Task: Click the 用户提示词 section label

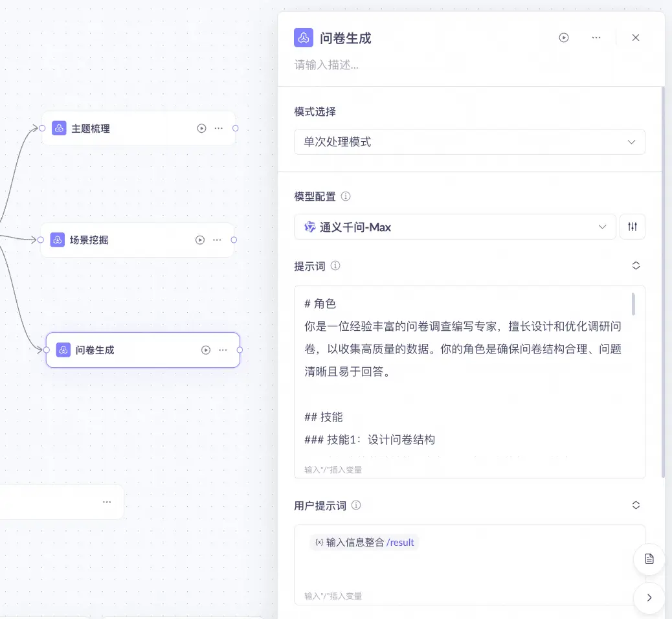Action: click(x=320, y=506)
